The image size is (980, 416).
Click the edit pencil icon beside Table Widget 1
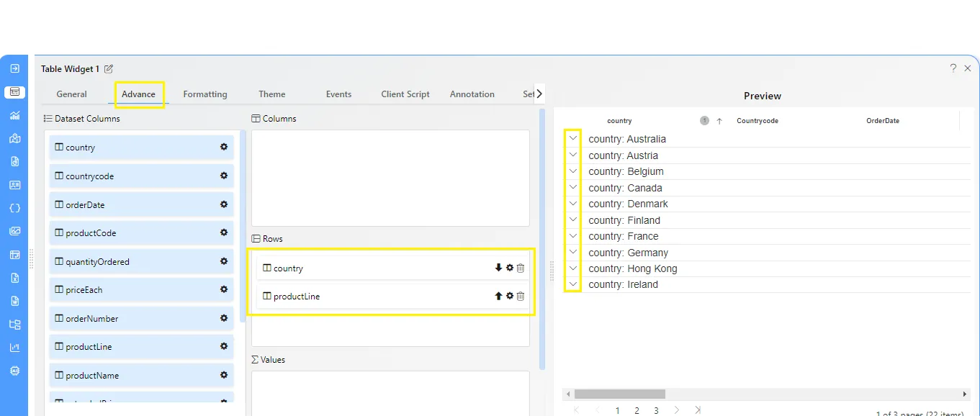(109, 69)
